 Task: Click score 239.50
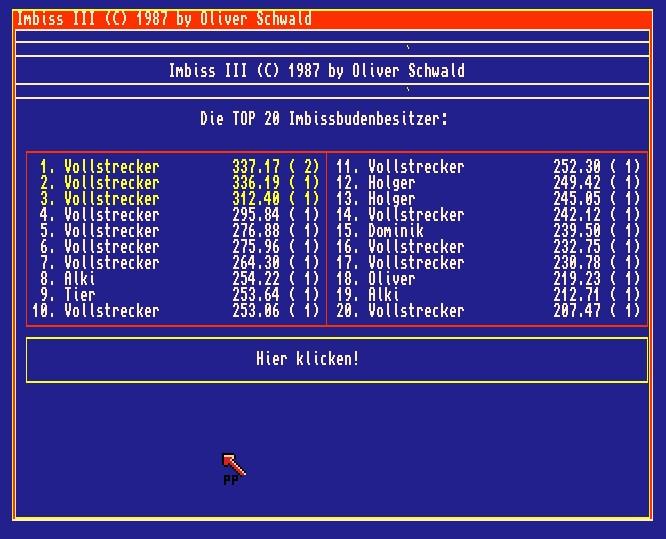[x=577, y=231]
